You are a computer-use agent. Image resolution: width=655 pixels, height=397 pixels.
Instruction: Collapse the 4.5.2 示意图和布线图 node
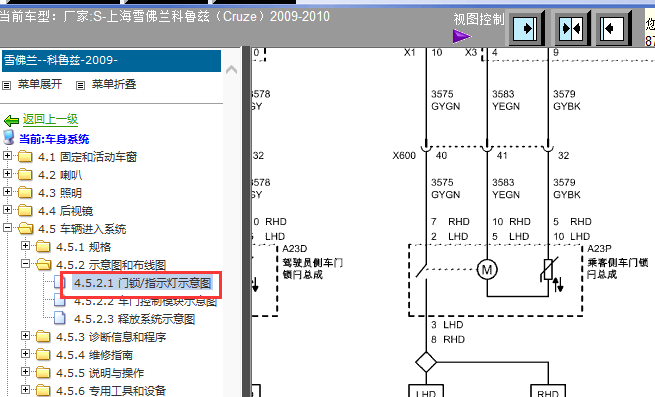pos(25,263)
